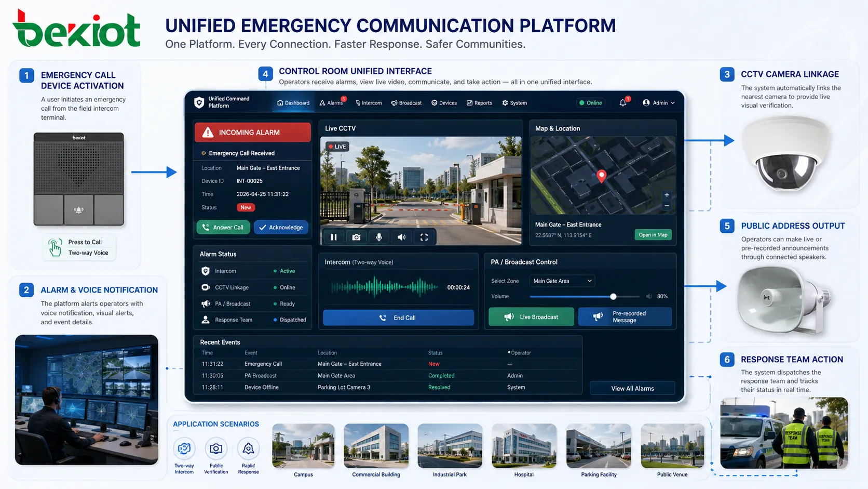Start a Live Broadcast
The width and height of the screenshot is (868, 489).
click(532, 316)
